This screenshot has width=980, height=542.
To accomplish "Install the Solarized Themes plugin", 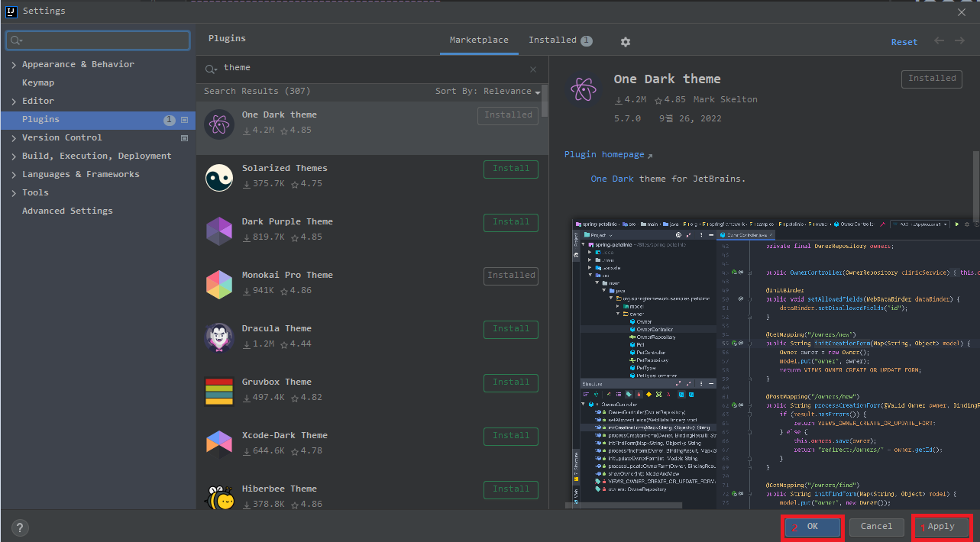I will point(511,169).
